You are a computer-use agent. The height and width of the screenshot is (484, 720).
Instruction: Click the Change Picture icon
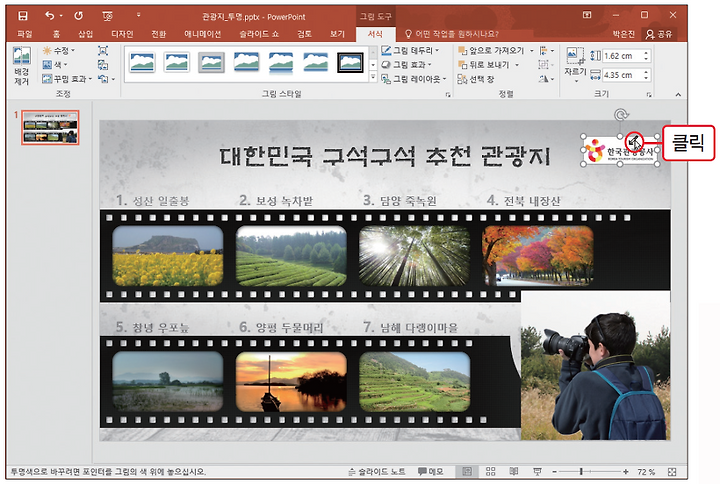pos(103,65)
